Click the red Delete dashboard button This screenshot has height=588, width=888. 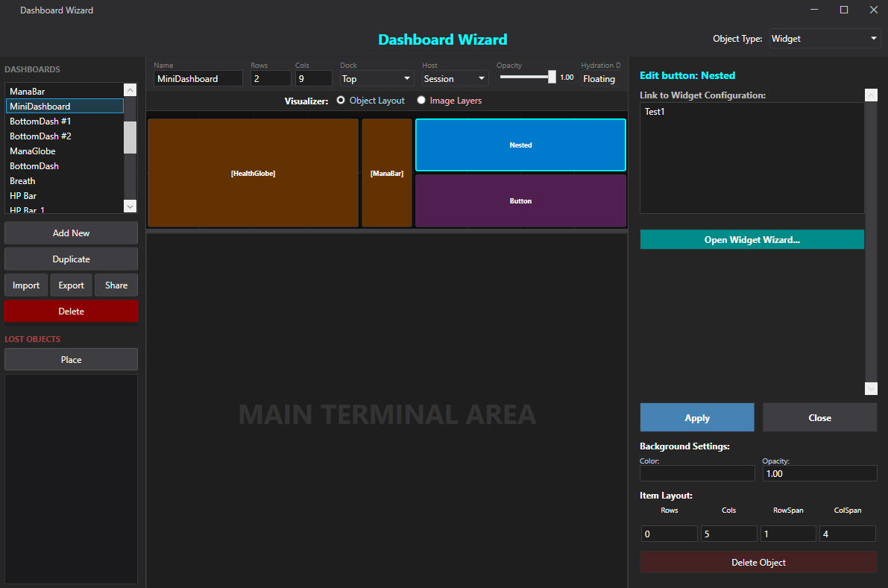(72, 312)
